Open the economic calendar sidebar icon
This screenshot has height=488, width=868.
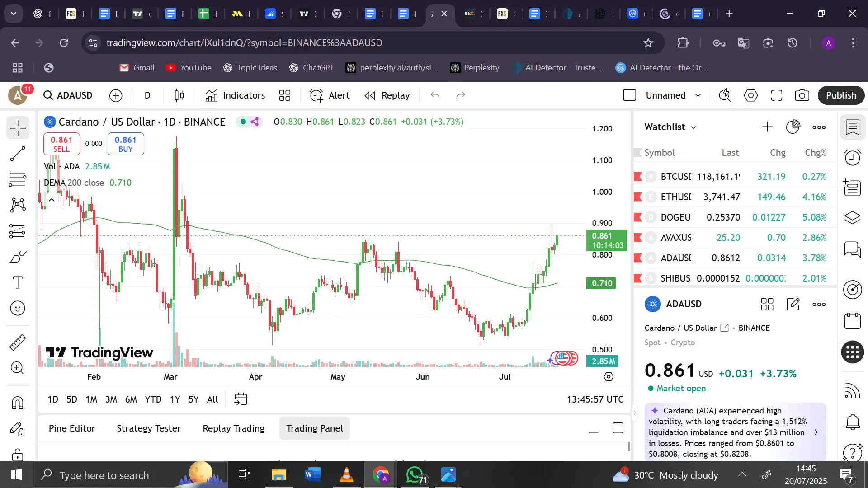[853, 321]
